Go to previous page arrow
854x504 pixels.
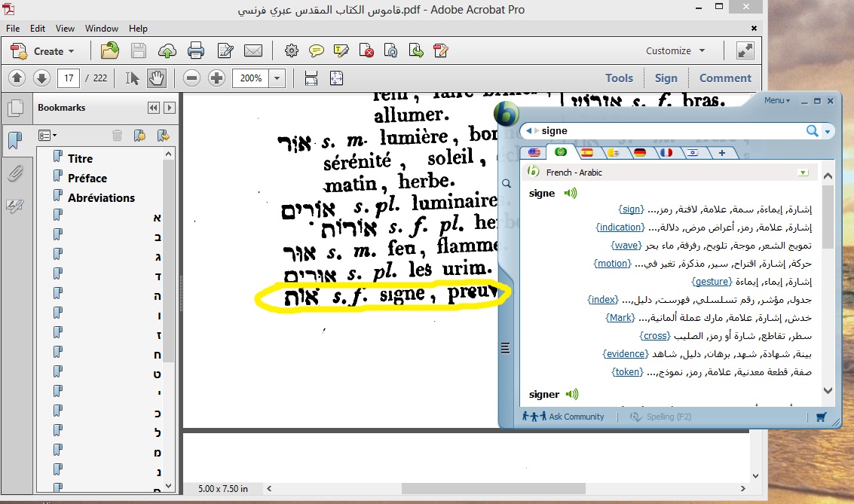17,78
